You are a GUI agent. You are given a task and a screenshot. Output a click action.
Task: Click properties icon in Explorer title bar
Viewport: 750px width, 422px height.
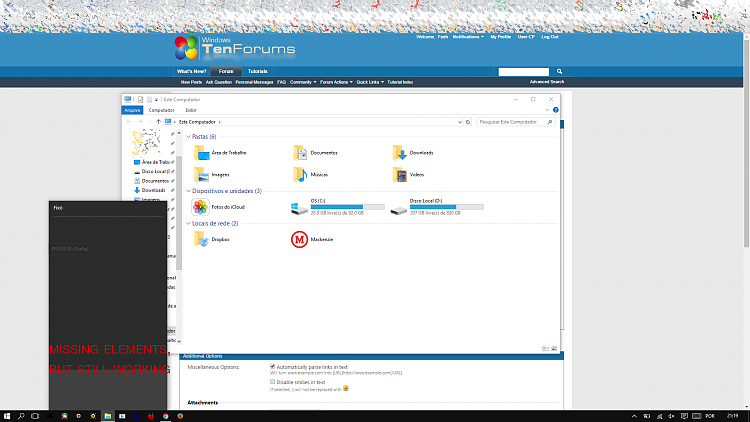(140, 100)
